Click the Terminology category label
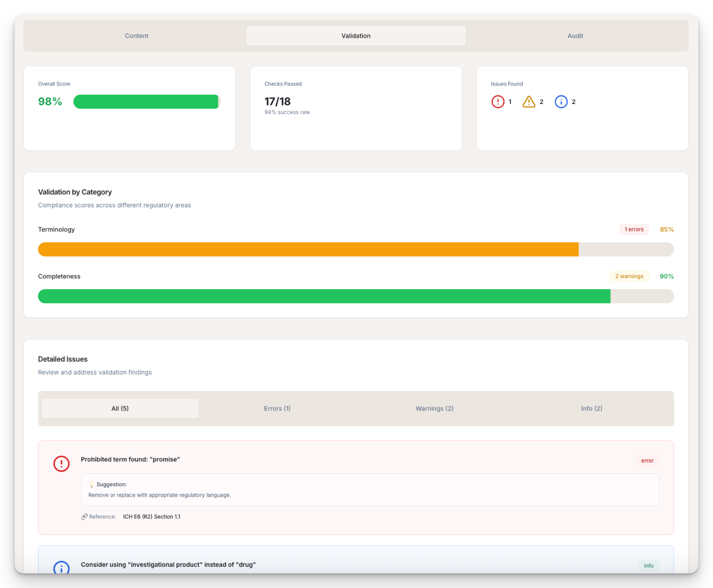Viewport: 713px width, 588px height. [56, 229]
